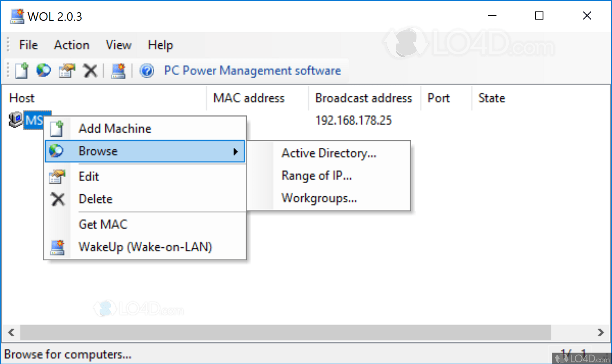Image resolution: width=612 pixels, height=364 pixels.
Task: Choose Delete from the context menu
Action: click(145, 199)
